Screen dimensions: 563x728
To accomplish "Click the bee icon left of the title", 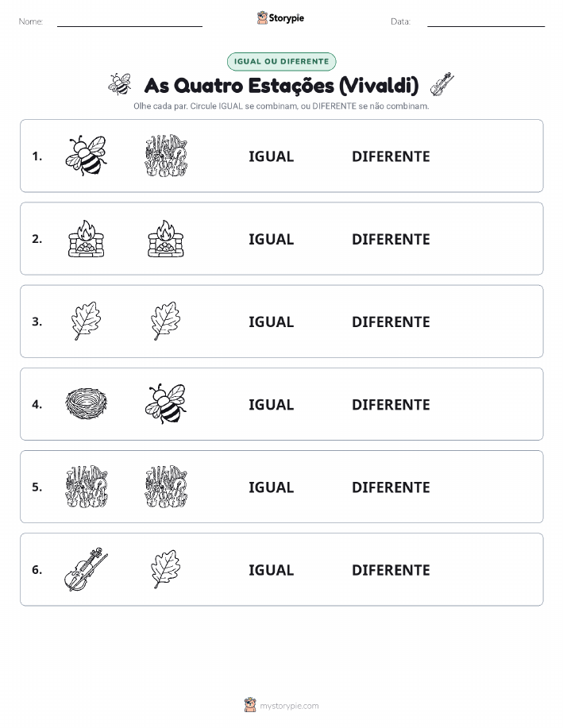I will tap(120, 84).
